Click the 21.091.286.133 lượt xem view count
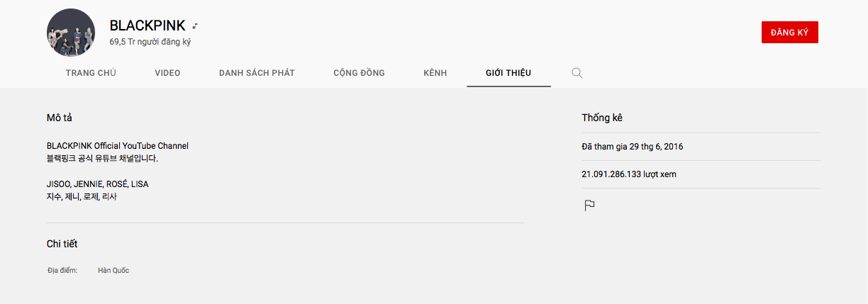 (x=629, y=174)
